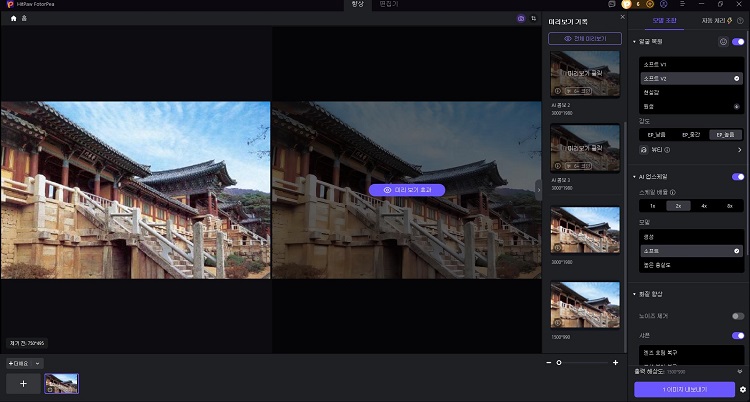Switch to the Enhance tab at top
The width and height of the screenshot is (750, 402).
coord(358,4)
